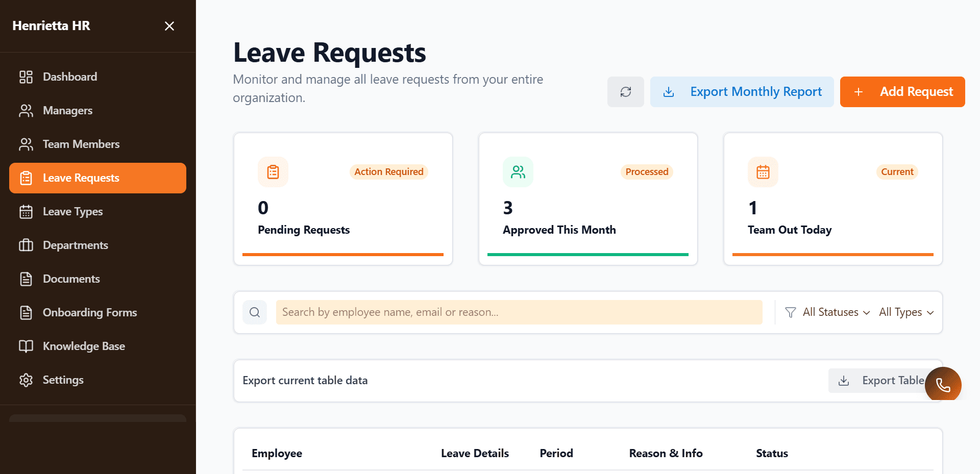The height and width of the screenshot is (474, 980).
Task: Select the Dashboard icon in the sidebar
Action: (x=26, y=77)
